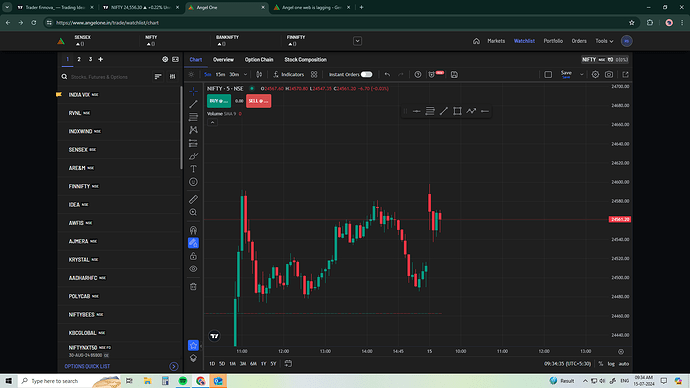Open the OPTIONS QUICK LIST link
The height and width of the screenshot is (388, 690).
tap(87, 366)
